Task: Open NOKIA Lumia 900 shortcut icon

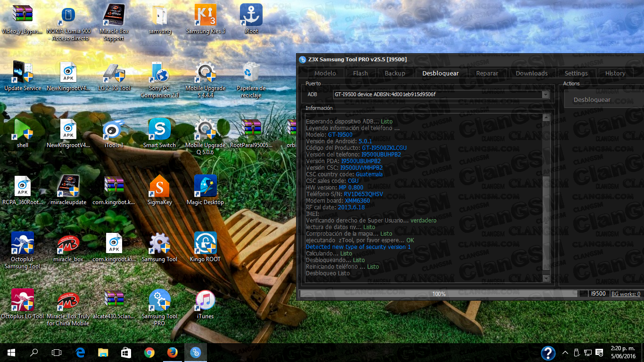Action: 68,15
